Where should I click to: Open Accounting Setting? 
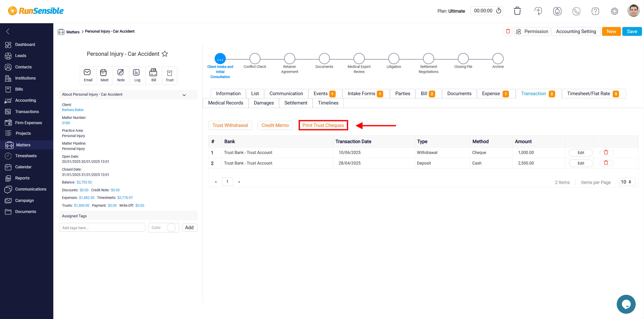coord(576,32)
